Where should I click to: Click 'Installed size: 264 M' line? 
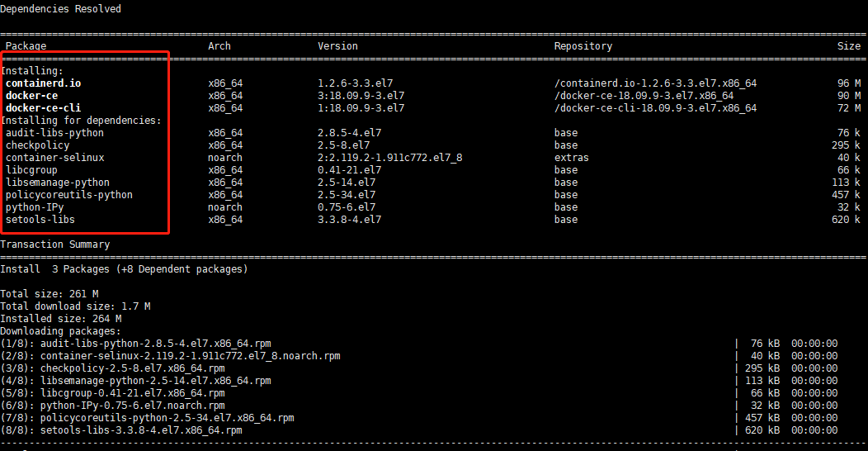point(61,319)
